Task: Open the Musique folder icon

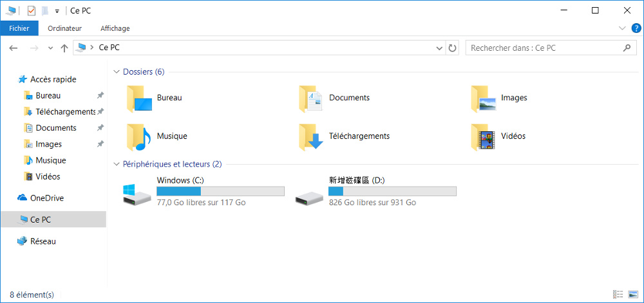Action: point(139,136)
